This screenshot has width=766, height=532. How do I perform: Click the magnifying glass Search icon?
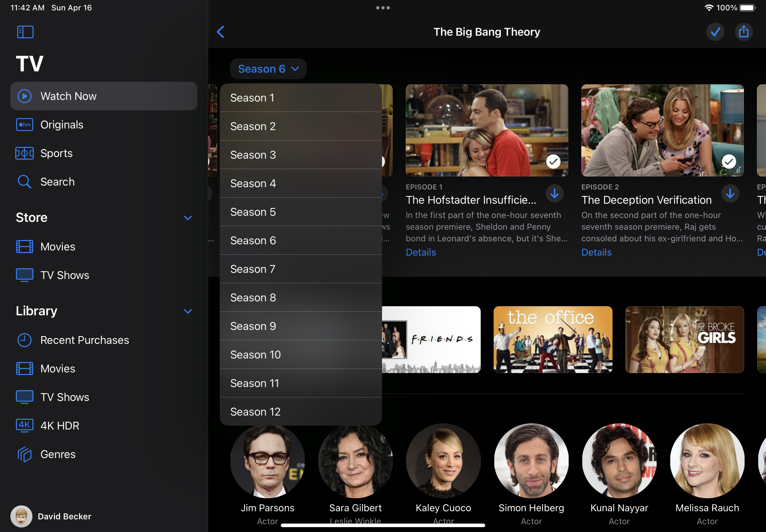click(x=24, y=182)
